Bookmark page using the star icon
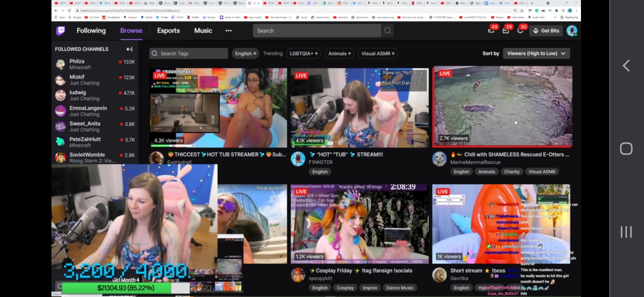Screen dimensions: 644x297 pyautogui.click(x=522, y=10)
